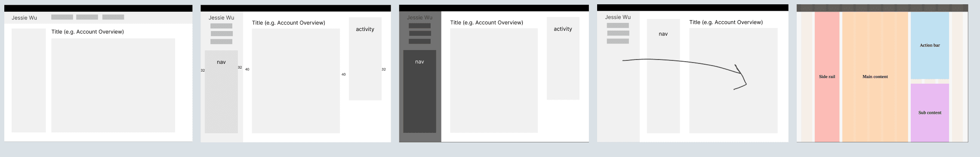Click "Jessie Wu" in the wireframe with the arrow
980x157 pixels.
(618, 17)
